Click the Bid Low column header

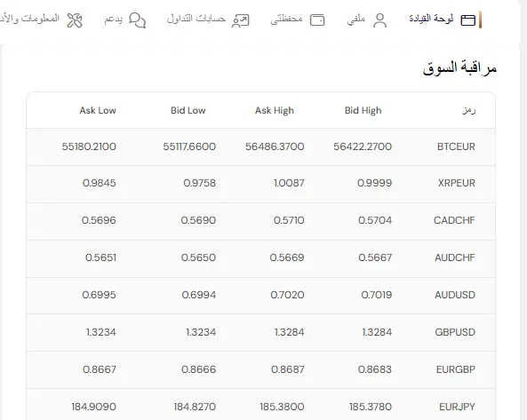point(188,110)
